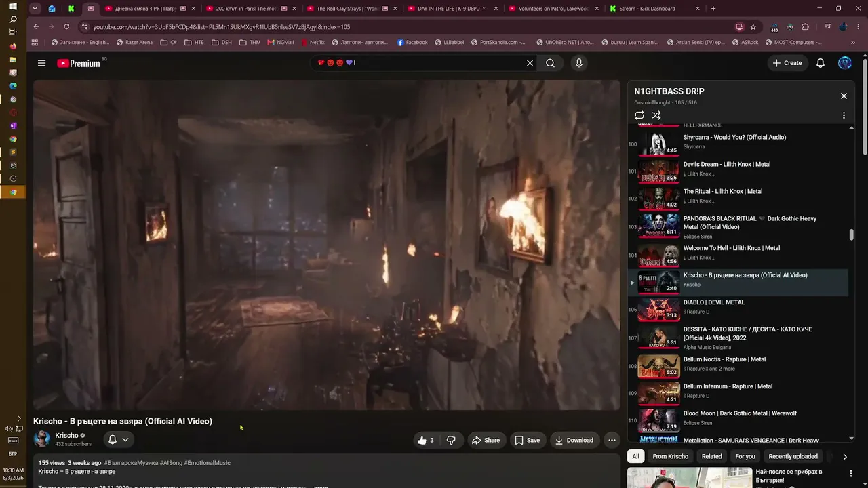Open YouTube notifications bell

click(821, 63)
